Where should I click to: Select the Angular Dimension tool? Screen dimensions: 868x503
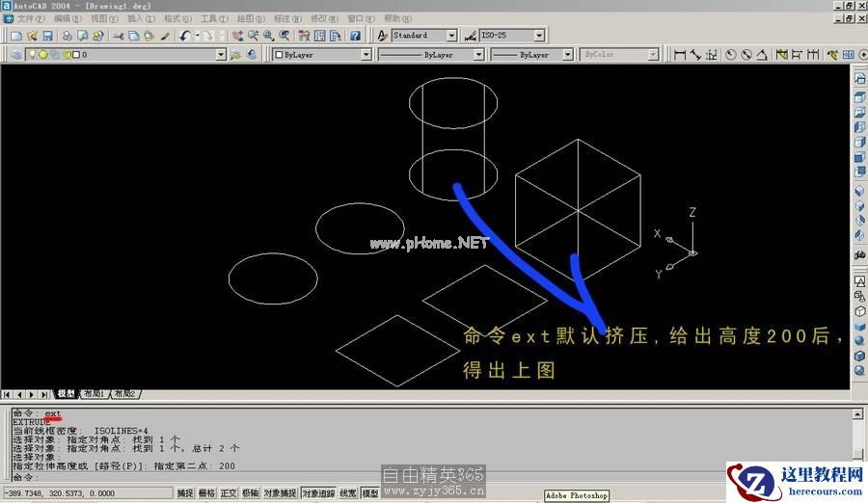pyautogui.click(x=762, y=55)
